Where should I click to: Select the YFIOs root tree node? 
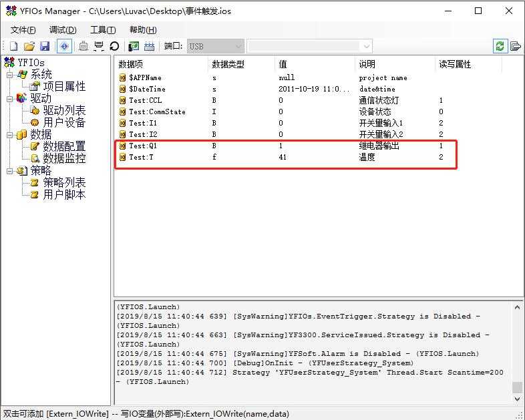(x=31, y=63)
